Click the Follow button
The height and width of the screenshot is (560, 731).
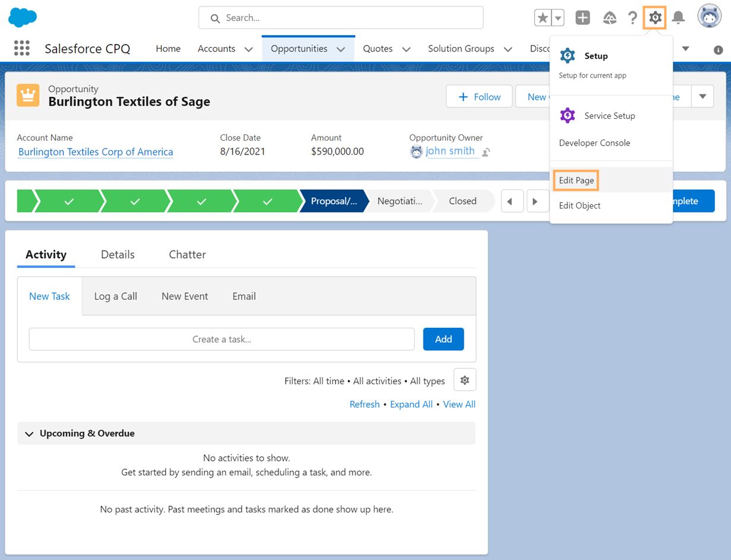(479, 97)
